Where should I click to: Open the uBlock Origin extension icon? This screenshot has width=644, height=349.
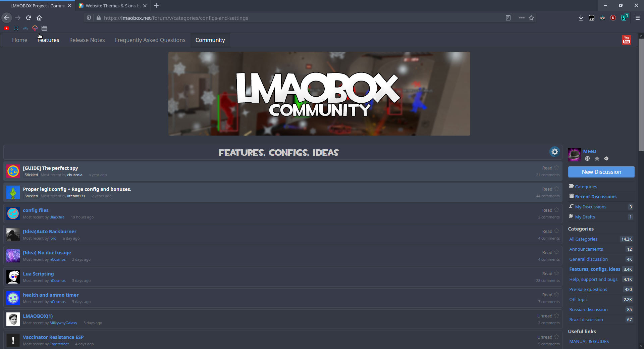click(x=613, y=18)
